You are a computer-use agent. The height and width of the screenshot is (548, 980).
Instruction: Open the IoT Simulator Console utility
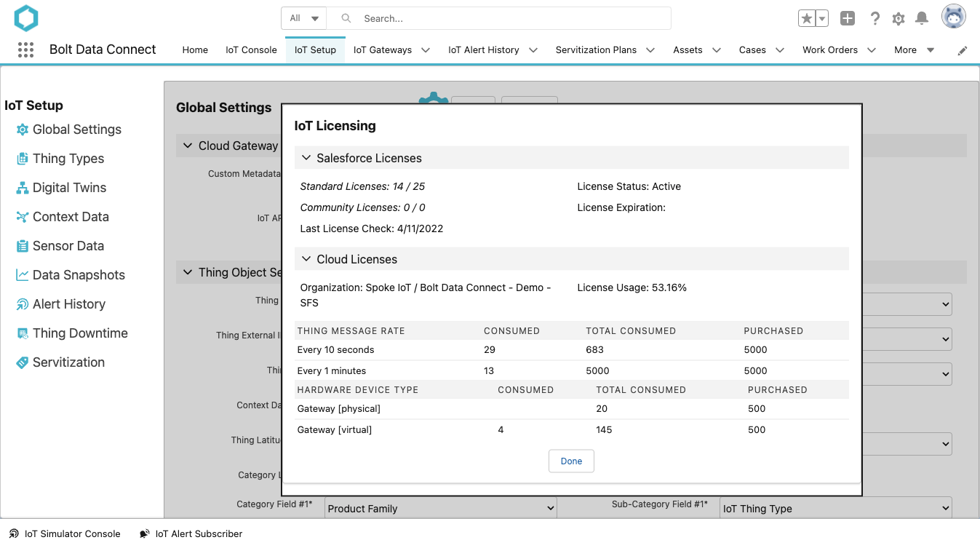tap(65, 533)
